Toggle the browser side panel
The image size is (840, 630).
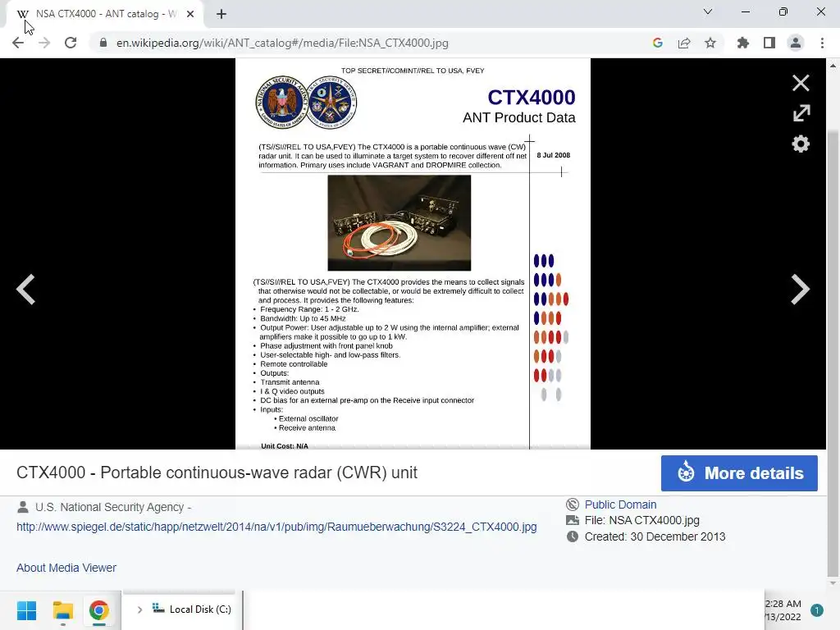point(769,43)
